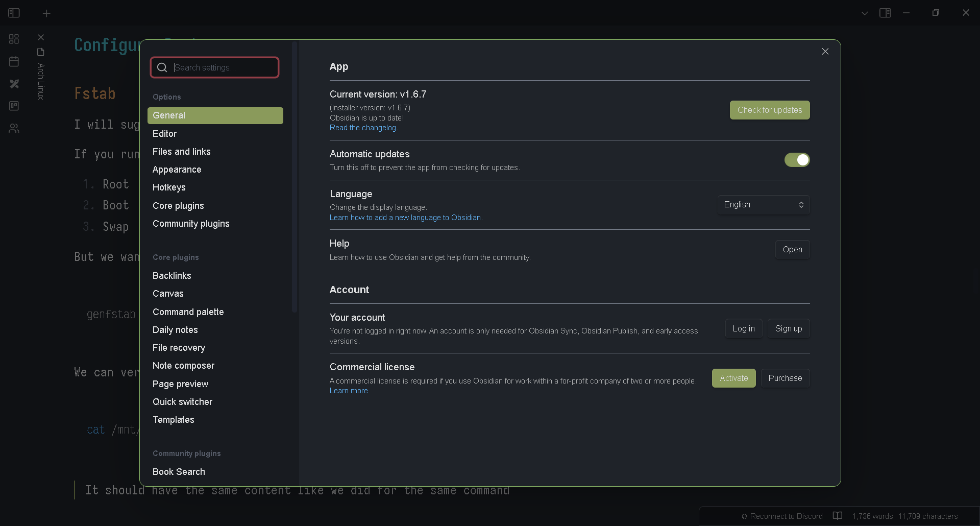Click the 1,736 words status entry
Viewport: 980px width, 526px height.
pos(872,516)
